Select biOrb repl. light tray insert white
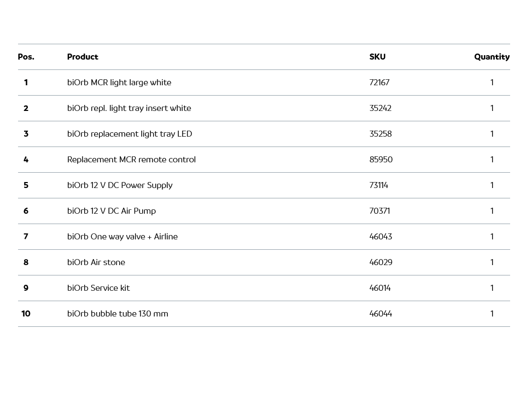This screenshot has height=393, width=532. coord(129,108)
